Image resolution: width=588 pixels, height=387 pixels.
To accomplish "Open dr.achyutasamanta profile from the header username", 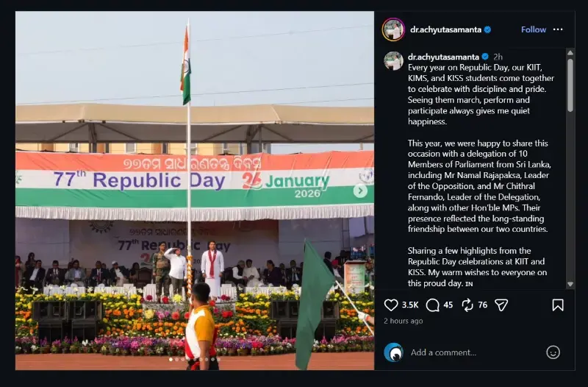I will [x=445, y=30].
